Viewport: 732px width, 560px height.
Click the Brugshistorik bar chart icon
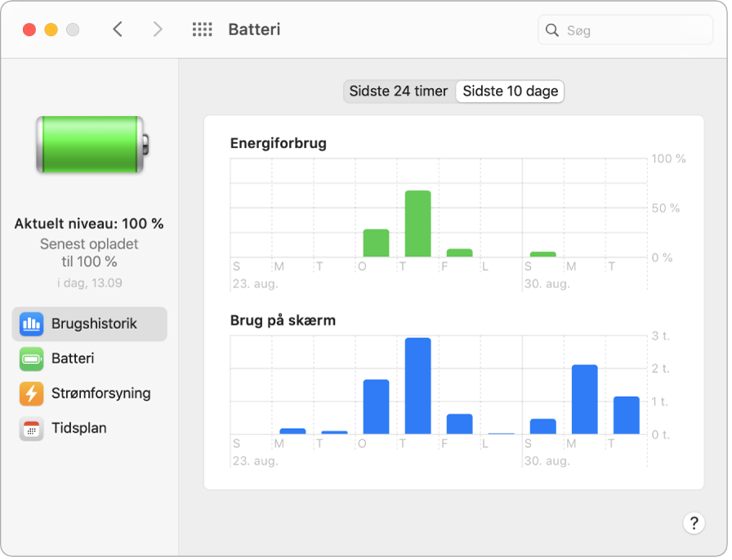click(x=31, y=324)
